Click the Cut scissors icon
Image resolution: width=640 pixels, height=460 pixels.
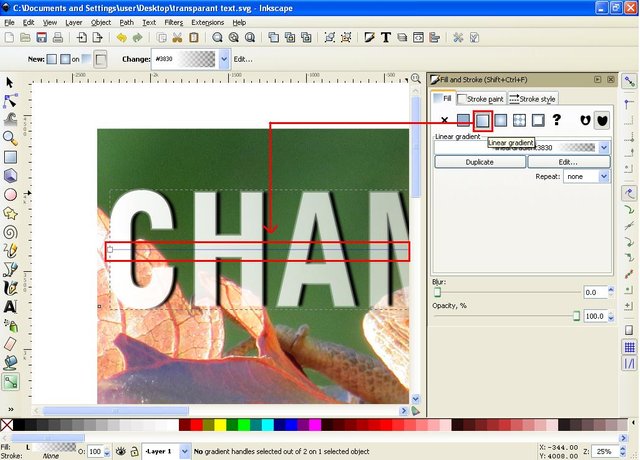coord(177,38)
